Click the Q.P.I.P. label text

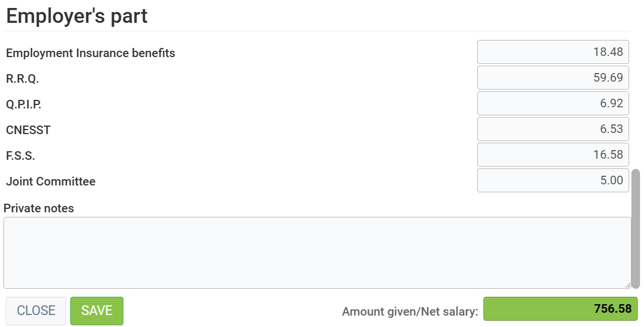[x=23, y=104]
